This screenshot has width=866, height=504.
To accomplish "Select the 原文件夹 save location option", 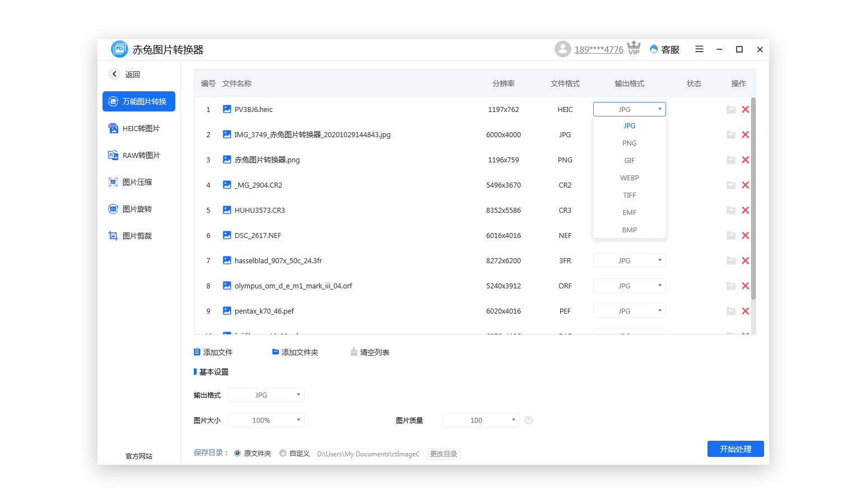I will coord(237,453).
